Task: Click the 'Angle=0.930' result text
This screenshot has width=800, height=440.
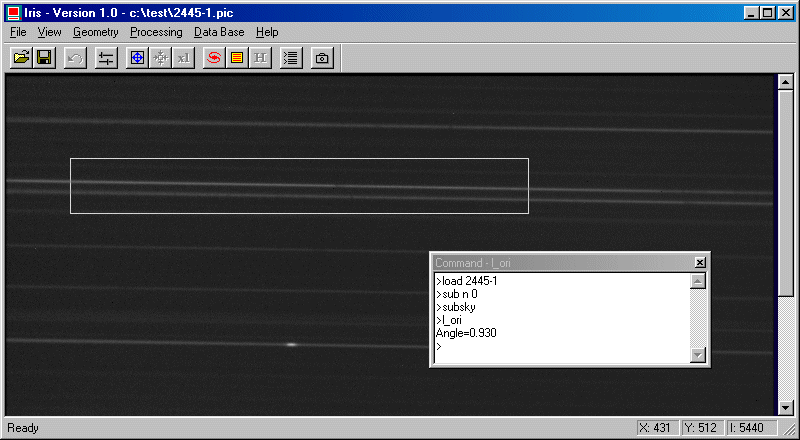Action: pos(466,333)
